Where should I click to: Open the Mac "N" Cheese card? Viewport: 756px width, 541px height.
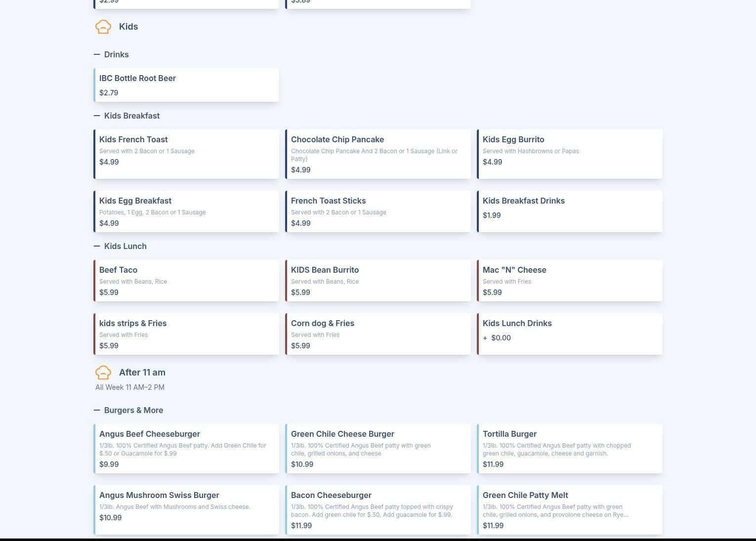(570, 281)
